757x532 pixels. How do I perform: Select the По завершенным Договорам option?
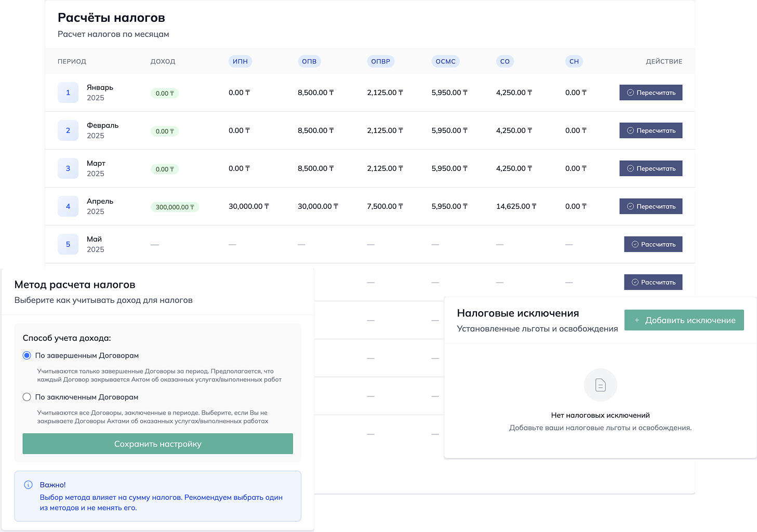[27, 355]
